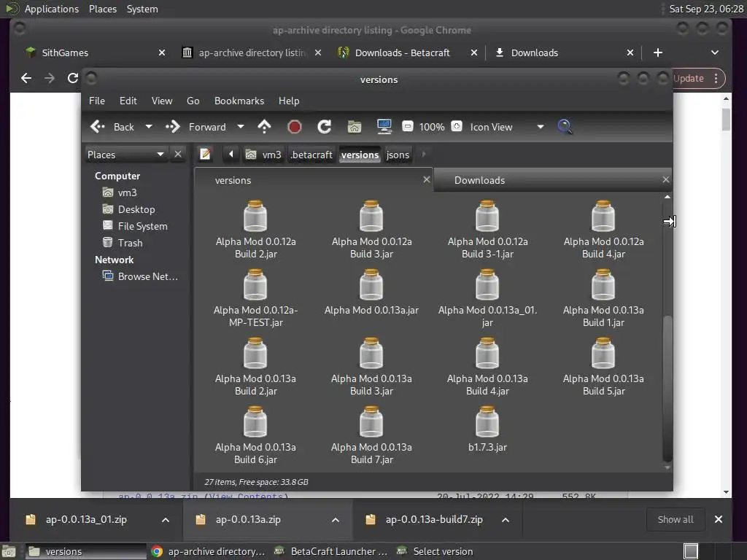Click the red Stop loading icon
Viewport: 747px width, 560px height.
click(295, 127)
